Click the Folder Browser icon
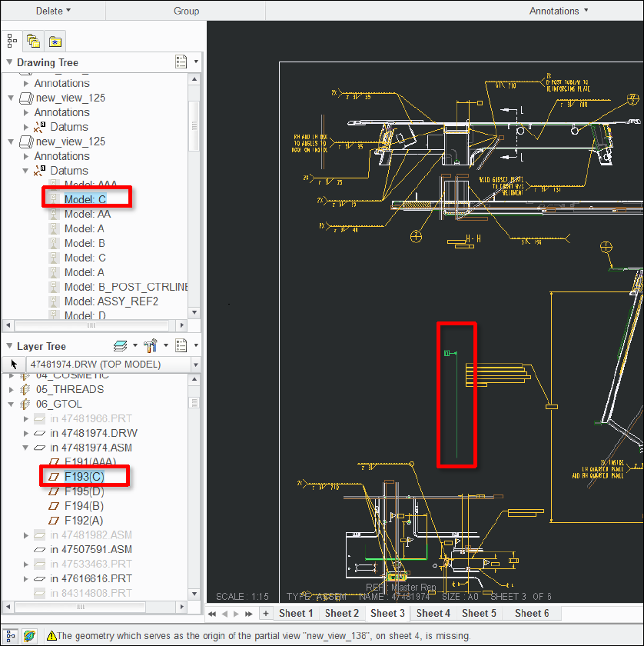 [33, 41]
